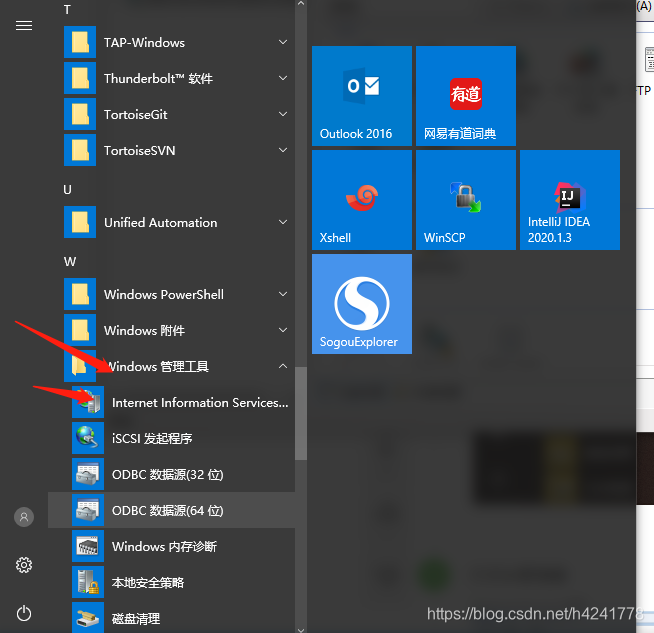Screen dimensions: 654x633
Task: Launch Windows 内存诊断 entry
Action: point(171,546)
